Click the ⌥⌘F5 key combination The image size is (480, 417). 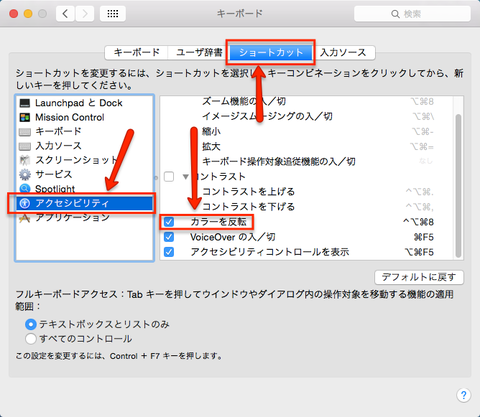[419, 252]
